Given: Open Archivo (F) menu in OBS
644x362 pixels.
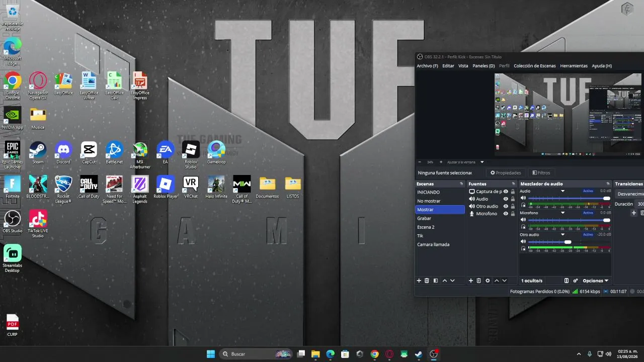Looking at the screenshot, I should coord(427,66).
